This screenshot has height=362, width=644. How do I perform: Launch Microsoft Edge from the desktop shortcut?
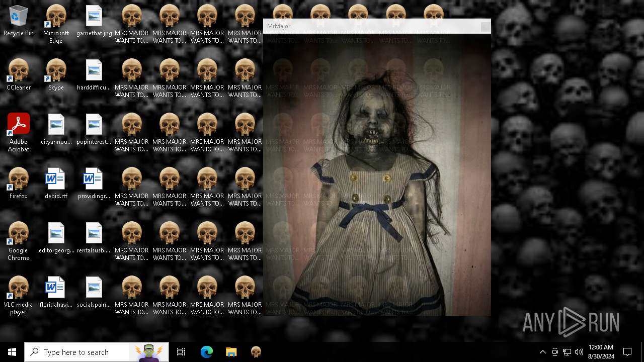(x=56, y=25)
